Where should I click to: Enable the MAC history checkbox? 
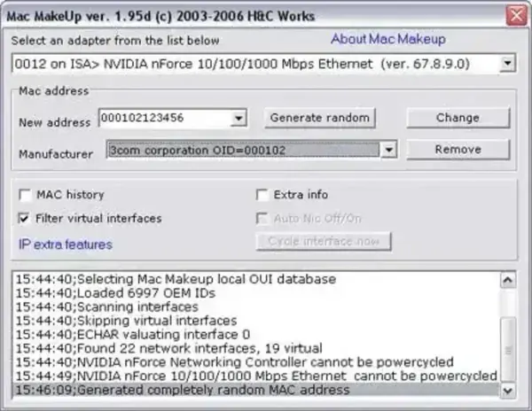point(25,195)
